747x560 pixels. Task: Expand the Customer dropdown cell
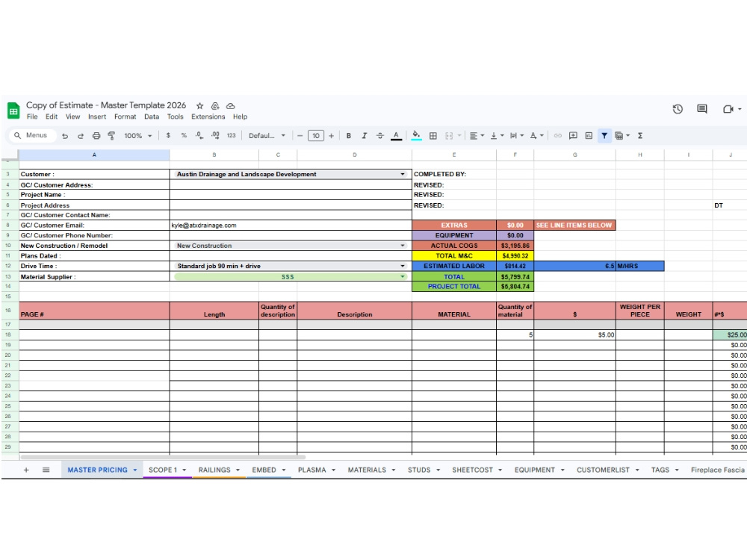403,174
